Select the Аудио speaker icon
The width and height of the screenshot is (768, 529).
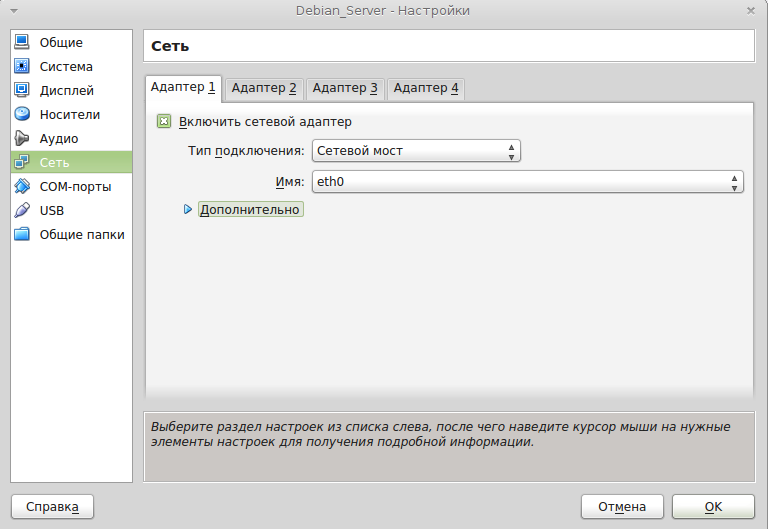point(22,138)
